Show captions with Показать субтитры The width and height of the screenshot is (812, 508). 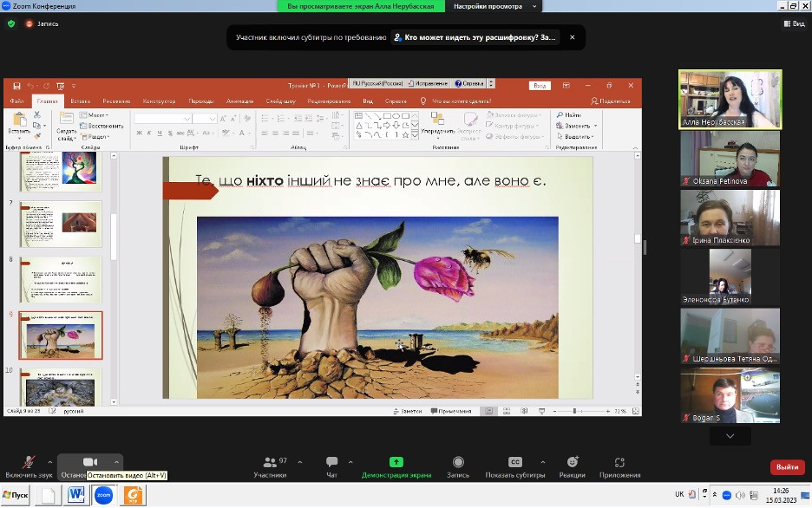514,467
